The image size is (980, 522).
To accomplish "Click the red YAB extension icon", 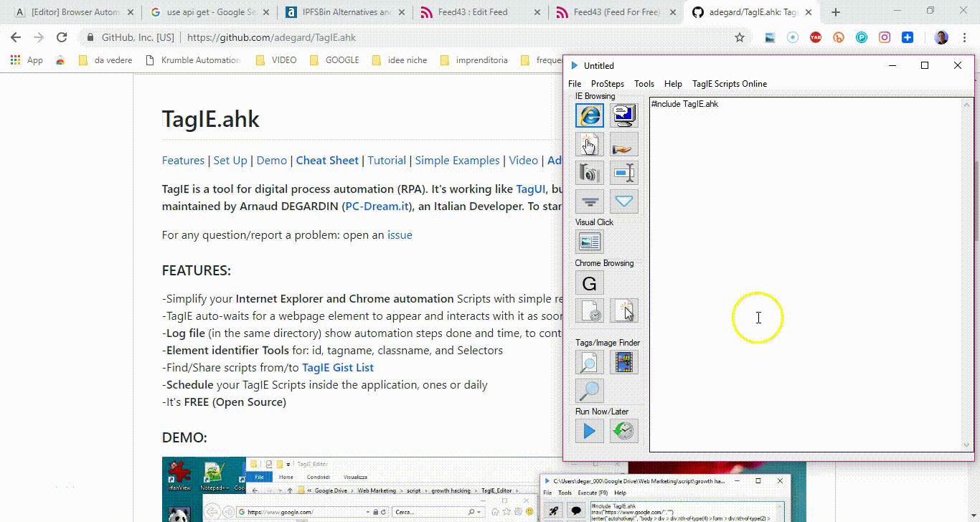I will pos(816,38).
